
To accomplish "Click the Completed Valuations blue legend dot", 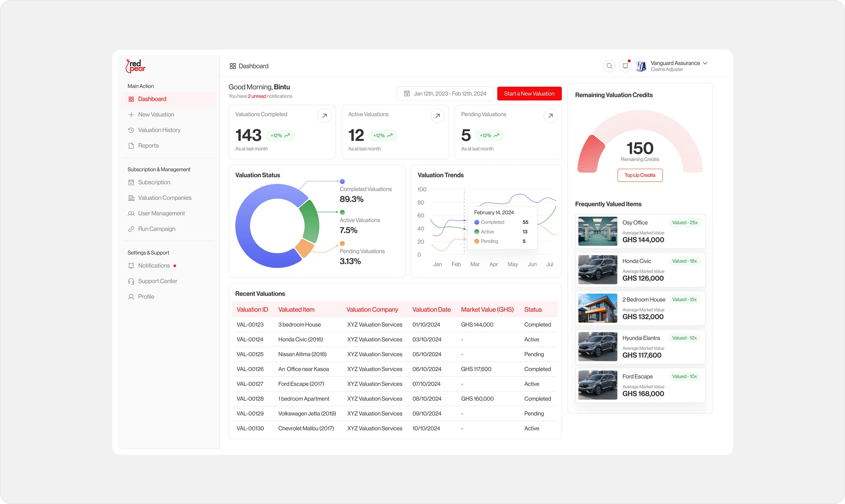I will (342, 181).
